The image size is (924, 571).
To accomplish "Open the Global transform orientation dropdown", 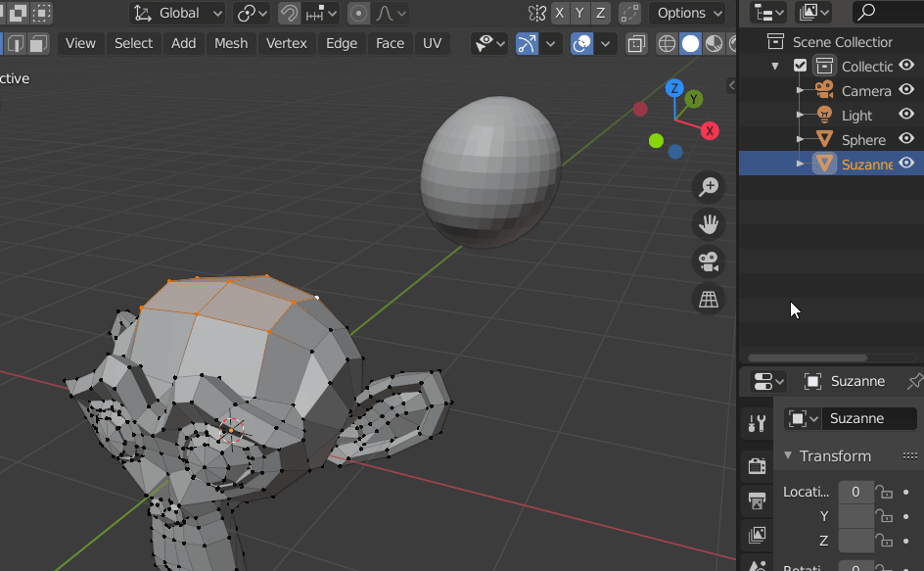I will 177,13.
